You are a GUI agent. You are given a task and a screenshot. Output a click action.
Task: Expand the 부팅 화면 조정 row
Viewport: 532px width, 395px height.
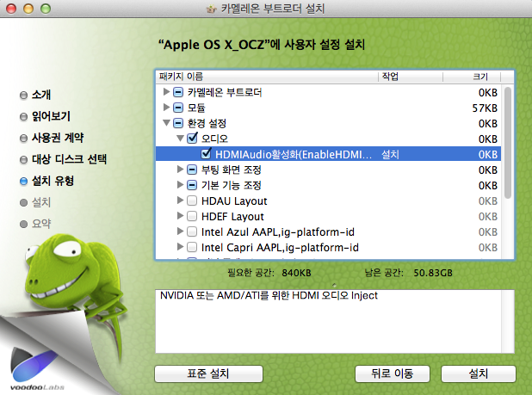(180, 170)
